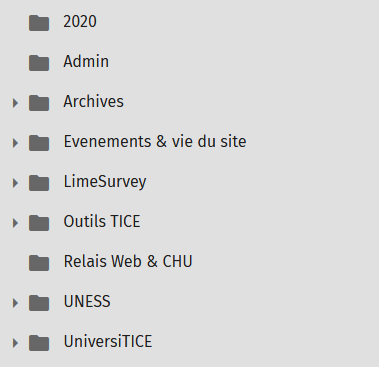The height and width of the screenshot is (367, 379).
Task: Expand the LimeSurvey disclosure triangle
Action: (x=15, y=183)
